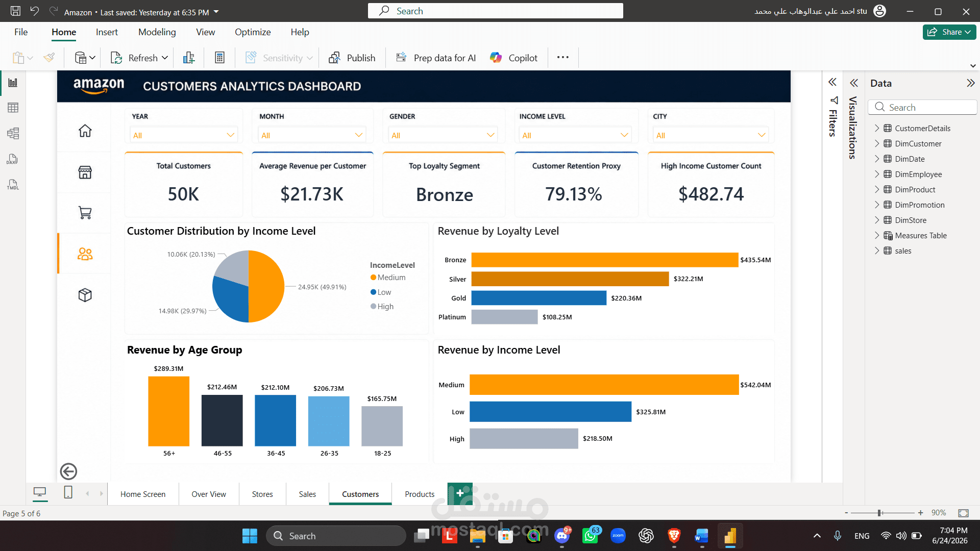Click the Publish button
980x551 pixels.
click(x=352, y=58)
